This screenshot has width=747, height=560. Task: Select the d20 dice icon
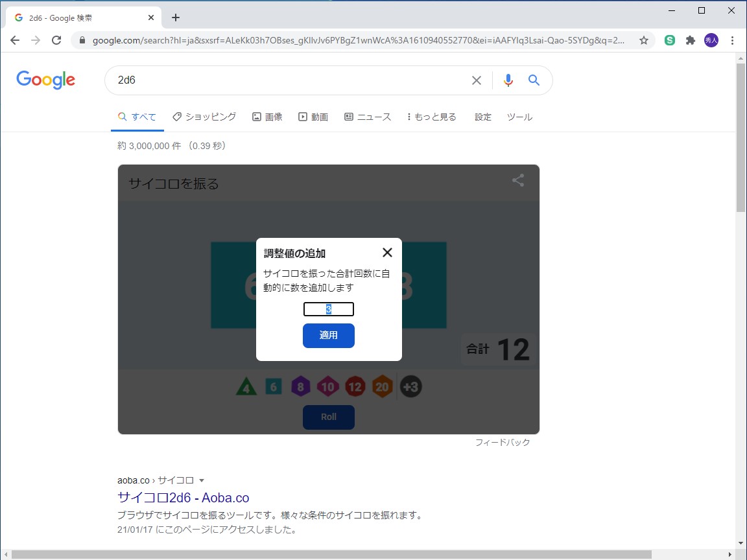pyautogui.click(x=383, y=386)
